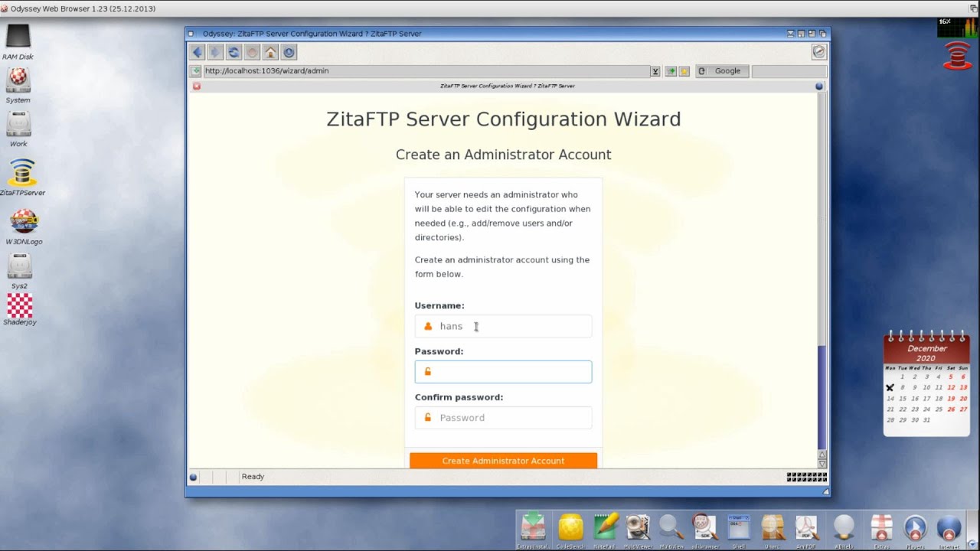Click the browser Forward arrow
Viewport: 980px width, 551px height.
pos(215,52)
